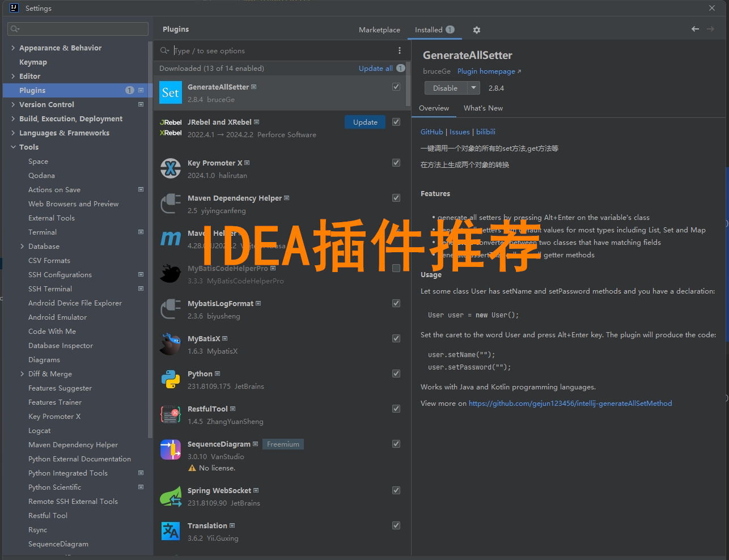Toggle the MyBatisX plugin checkbox
This screenshot has height=560, width=729.
(396, 338)
